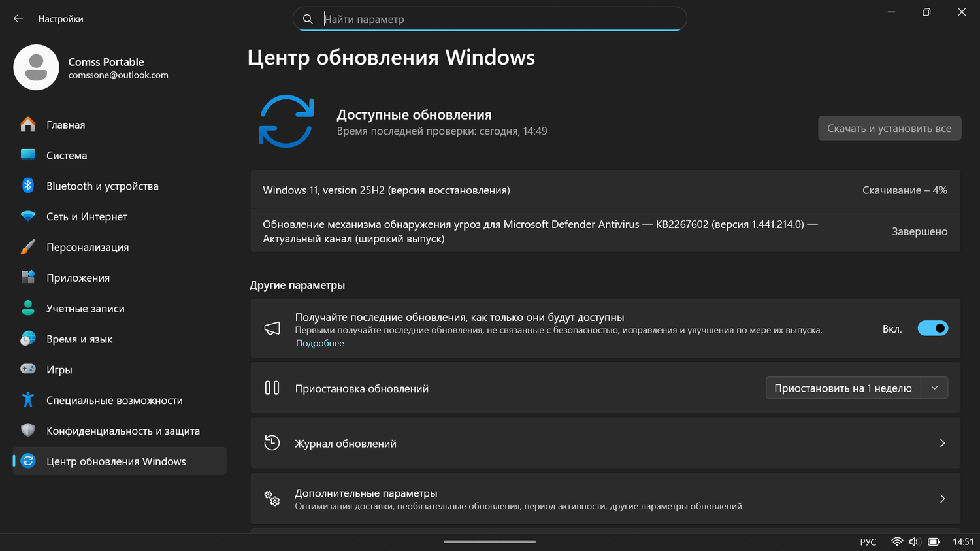Viewport: 980px width, 551px height.
Task: Click the Сеть и Интернет Wi-Fi icon
Action: coord(28,216)
